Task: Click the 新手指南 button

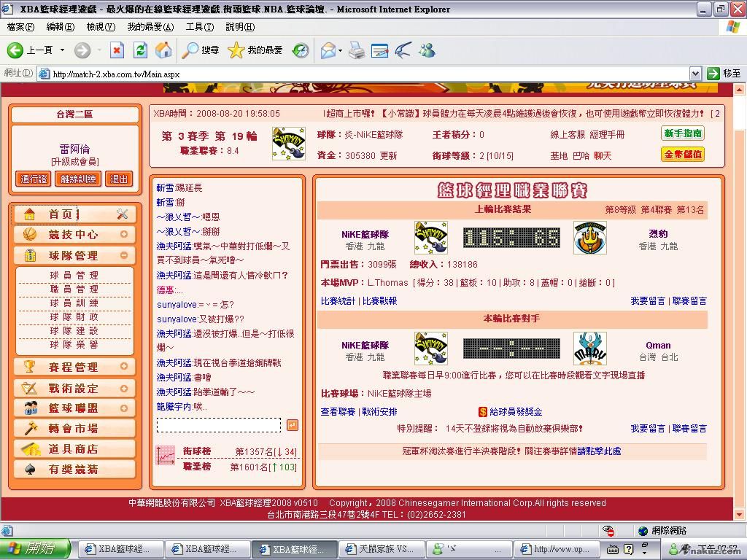Action: 683,133
